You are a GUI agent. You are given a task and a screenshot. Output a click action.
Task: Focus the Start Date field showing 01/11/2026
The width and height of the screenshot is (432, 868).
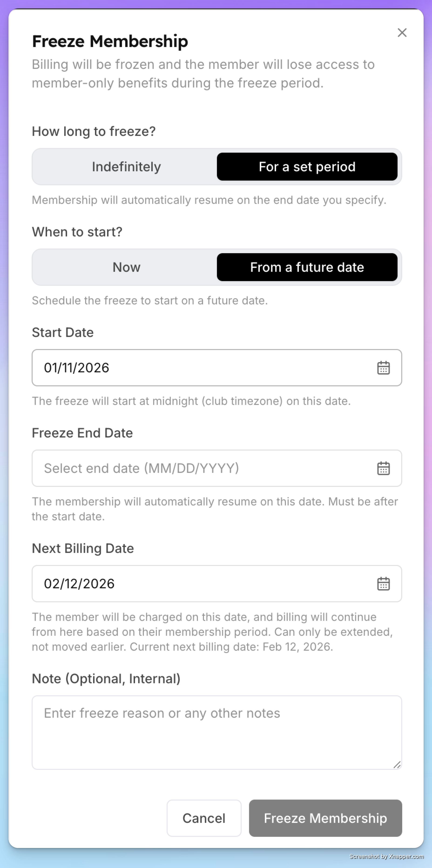click(217, 368)
